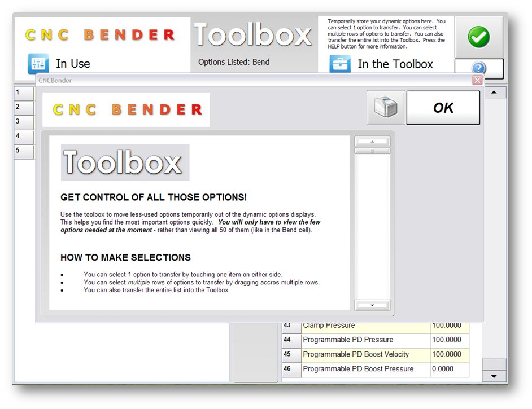Select the Programmable PD Boost Pressure option
Viewport: 532px width, 409px height.
point(358,369)
